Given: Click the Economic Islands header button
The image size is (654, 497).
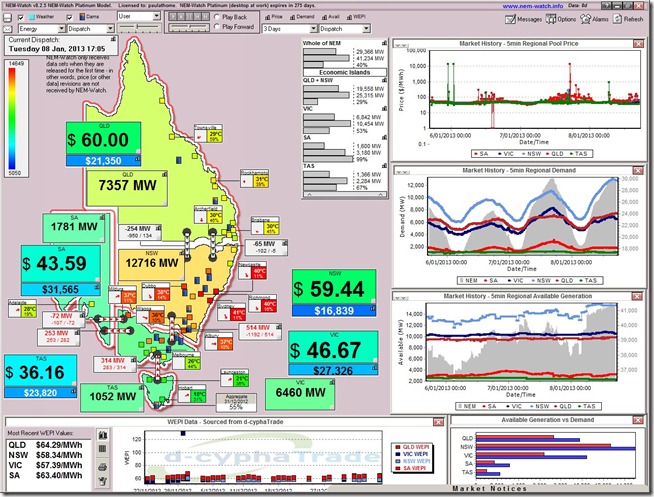Looking at the screenshot, I should tap(345, 72).
